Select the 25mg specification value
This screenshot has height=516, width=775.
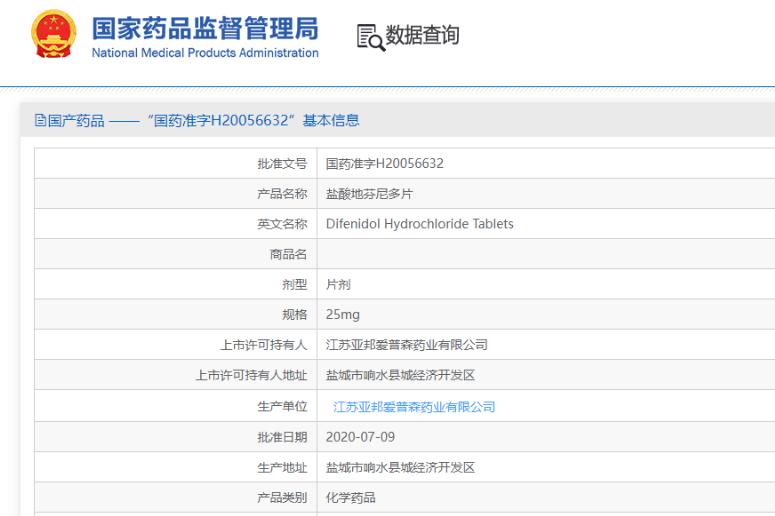pyautogui.click(x=343, y=314)
